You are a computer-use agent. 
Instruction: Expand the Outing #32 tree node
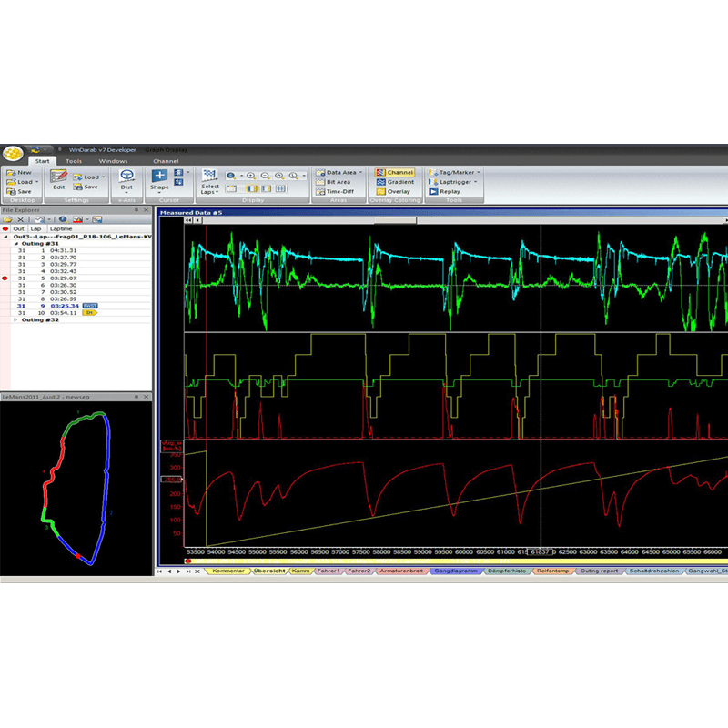coord(15,319)
